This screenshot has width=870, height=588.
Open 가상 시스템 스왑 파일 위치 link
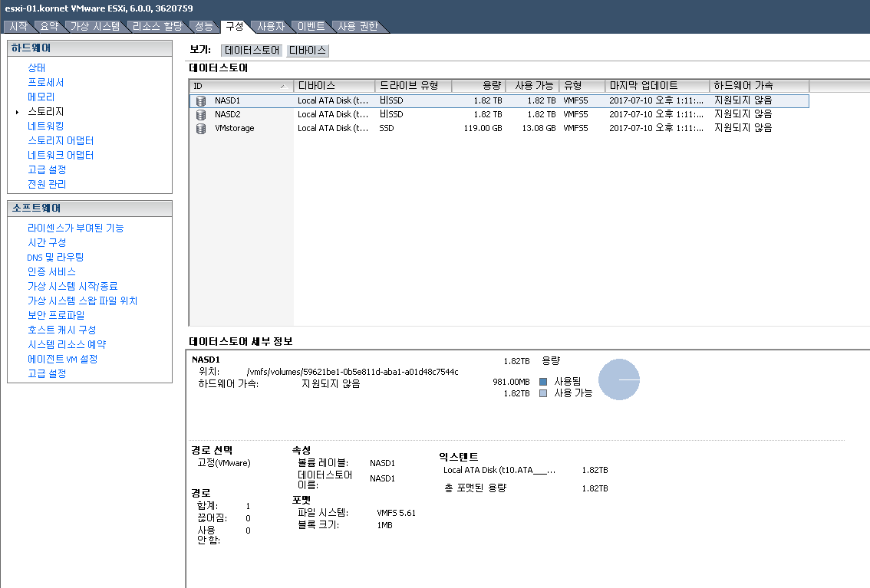[x=83, y=301]
